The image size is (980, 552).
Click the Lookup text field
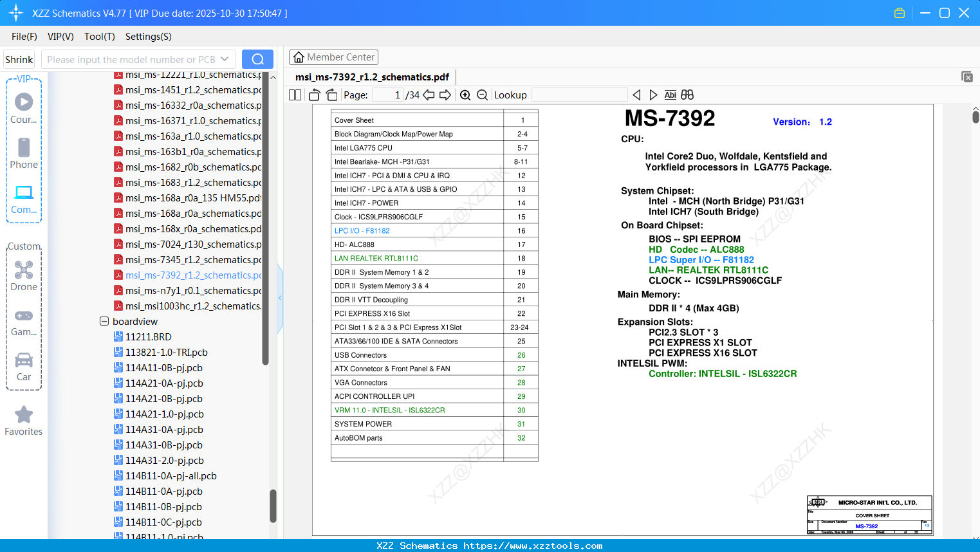(x=580, y=95)
